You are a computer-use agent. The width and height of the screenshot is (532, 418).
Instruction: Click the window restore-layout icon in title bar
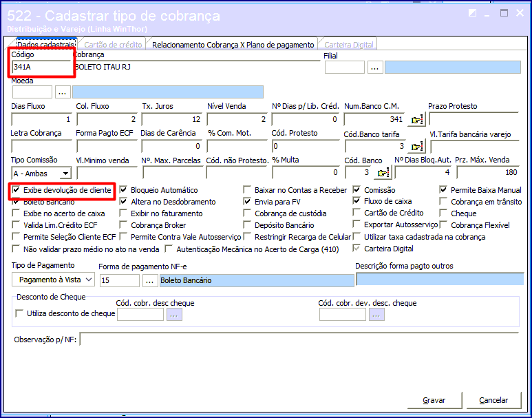[x=472, y=13]
